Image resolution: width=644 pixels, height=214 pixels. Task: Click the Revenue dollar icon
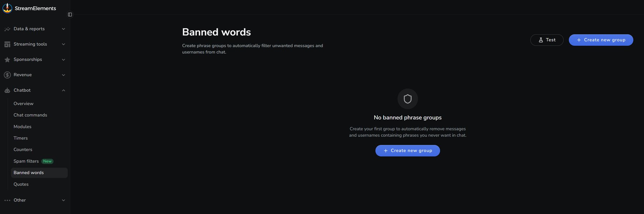click(x=7, y=75)
